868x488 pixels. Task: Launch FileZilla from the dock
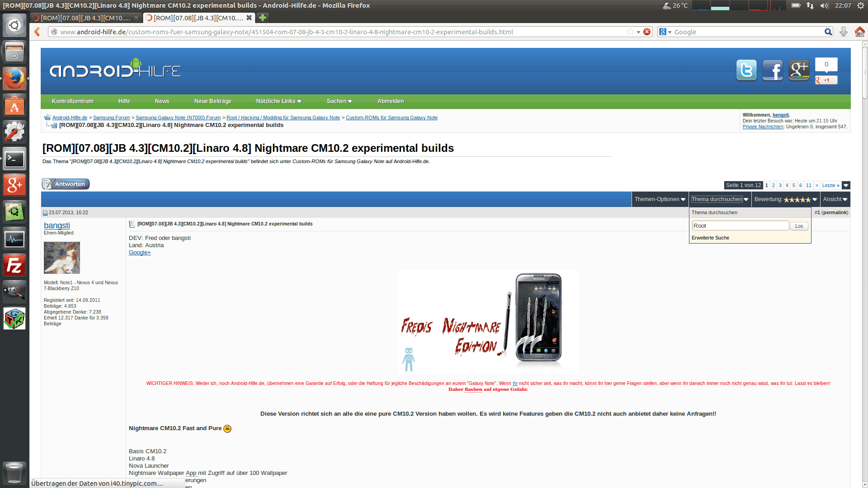tap(14, 265)
